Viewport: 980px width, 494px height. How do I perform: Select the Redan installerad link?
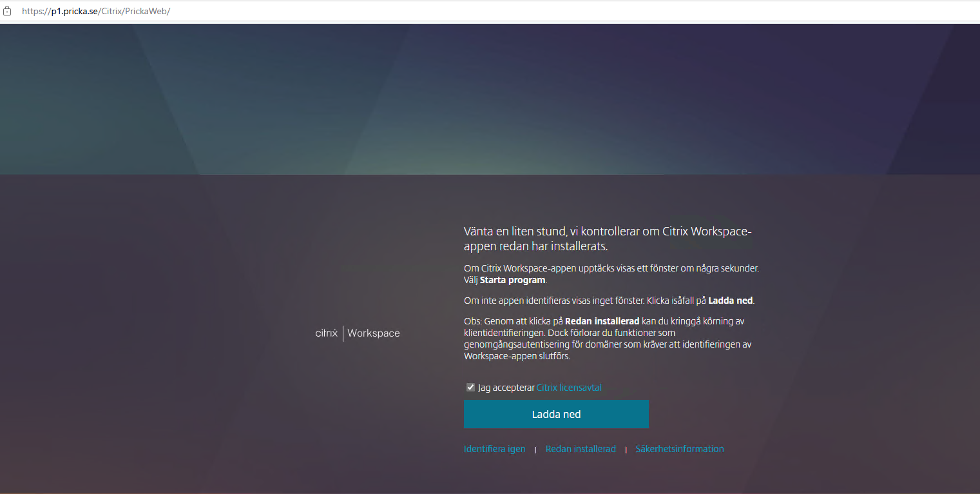pyautogui.click(x=581, y=449)
